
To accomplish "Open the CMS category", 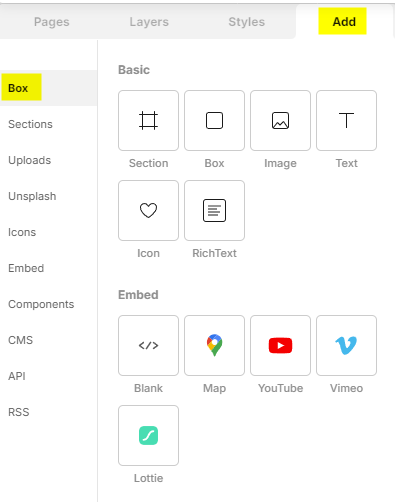I will (x=48, y=340).
